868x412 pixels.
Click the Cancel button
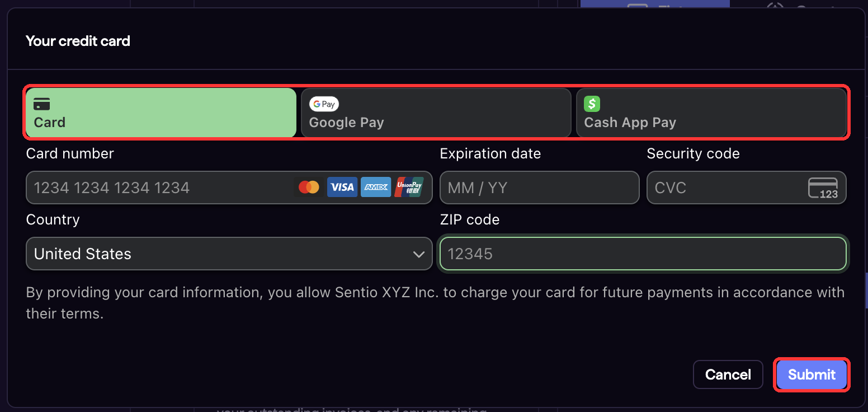[728, 374]
